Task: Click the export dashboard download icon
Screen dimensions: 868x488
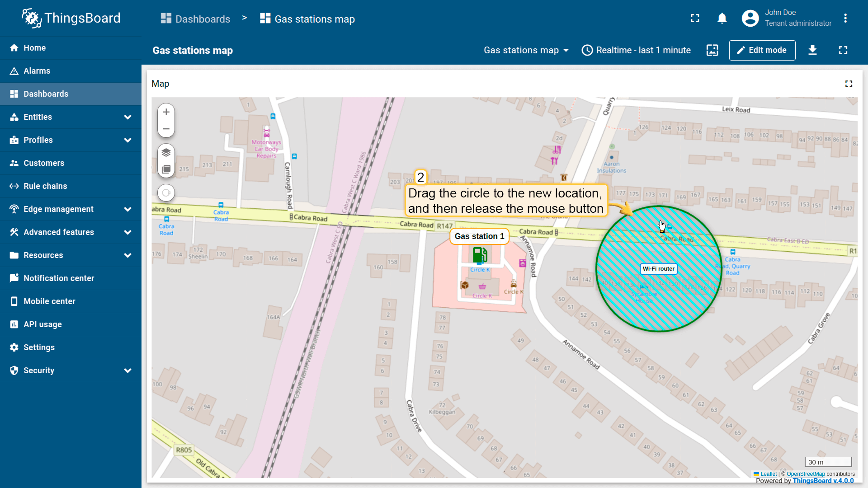Action: tap(812, 50)
